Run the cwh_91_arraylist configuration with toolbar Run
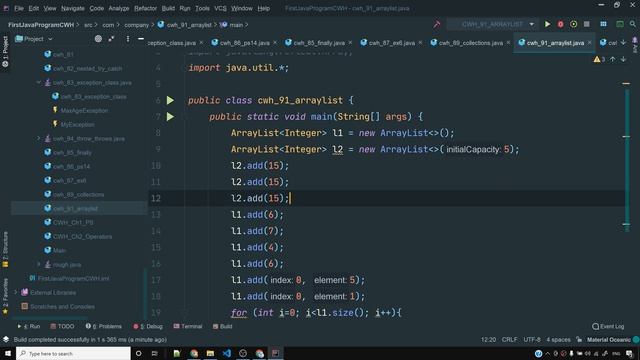Image resolution: width=640 pixels, height=360 pixels. pos(547,24)
